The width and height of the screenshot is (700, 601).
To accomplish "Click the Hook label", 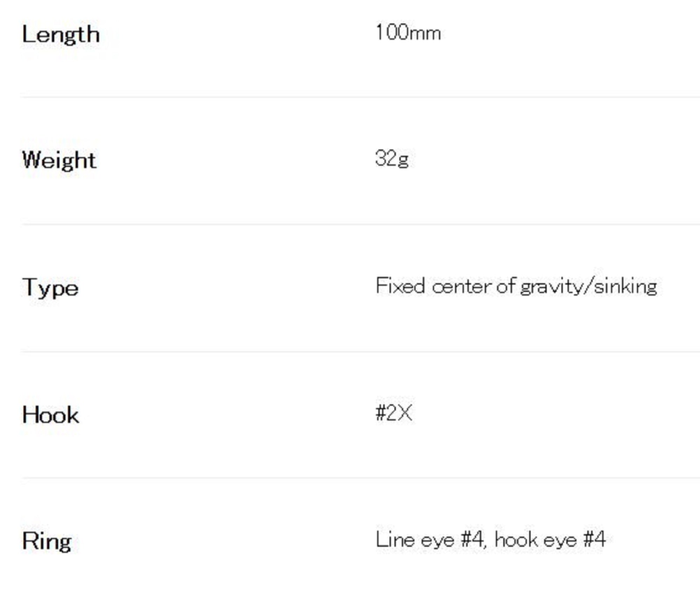I will [x=50, y=415].
